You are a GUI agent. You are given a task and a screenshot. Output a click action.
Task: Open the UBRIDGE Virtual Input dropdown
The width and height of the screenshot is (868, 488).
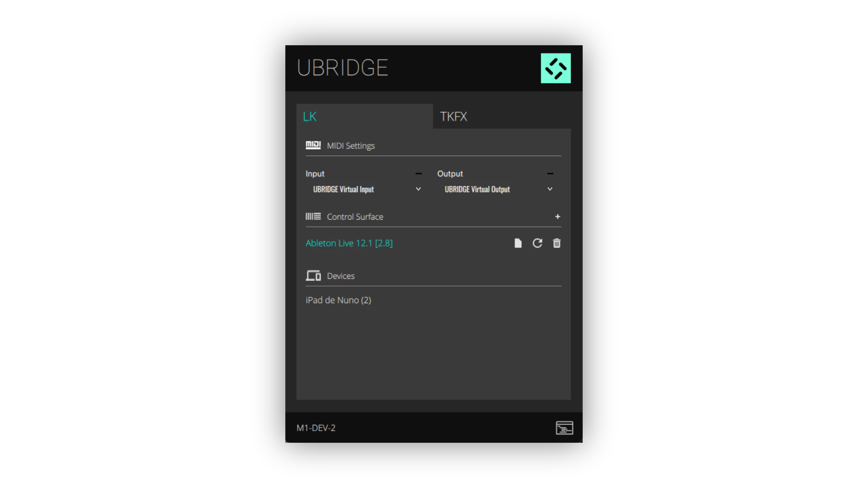(x=367, y=189)
